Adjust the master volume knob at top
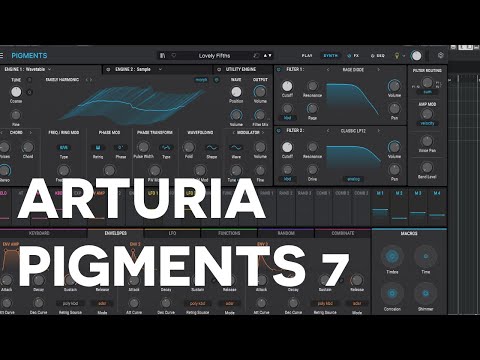Screen dimensions: 480x360 point(416,56)
